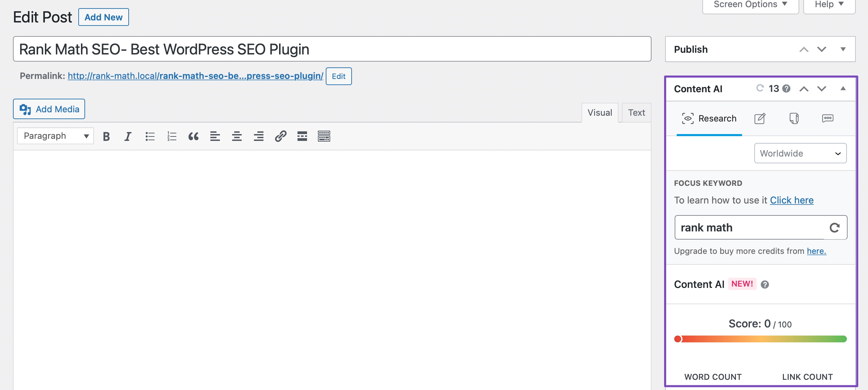Collapse the Content AI panel
The image size is (868, 390).
pos(843,88)
